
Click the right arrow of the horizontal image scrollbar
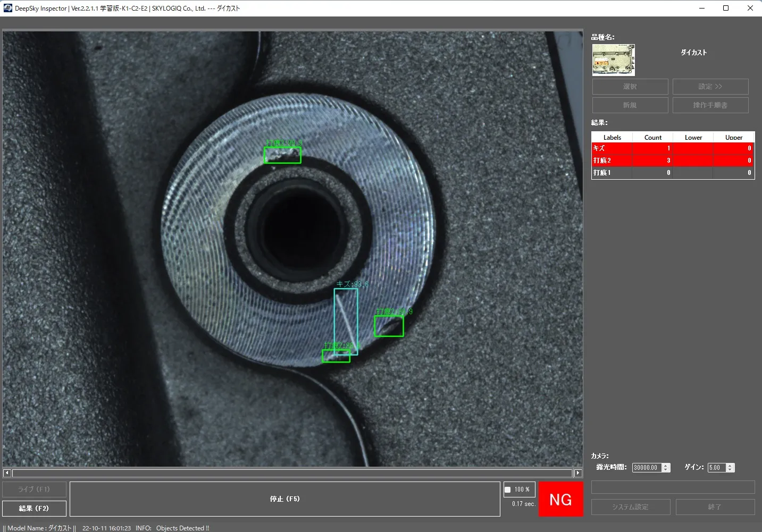[578, 473]
